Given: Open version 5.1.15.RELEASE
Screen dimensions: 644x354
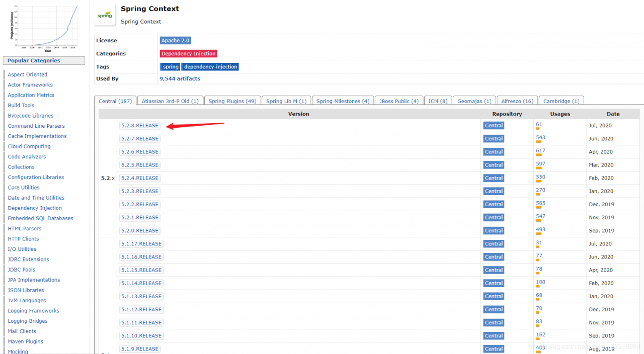Looking at the screenshot, I should pos(141,270).
